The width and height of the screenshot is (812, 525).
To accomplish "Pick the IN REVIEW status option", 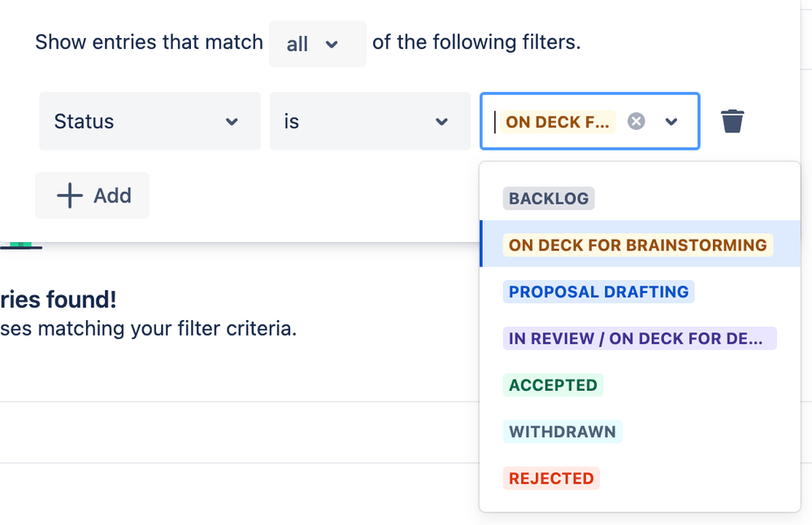I will pyautogui.click(x=639, y=339).
